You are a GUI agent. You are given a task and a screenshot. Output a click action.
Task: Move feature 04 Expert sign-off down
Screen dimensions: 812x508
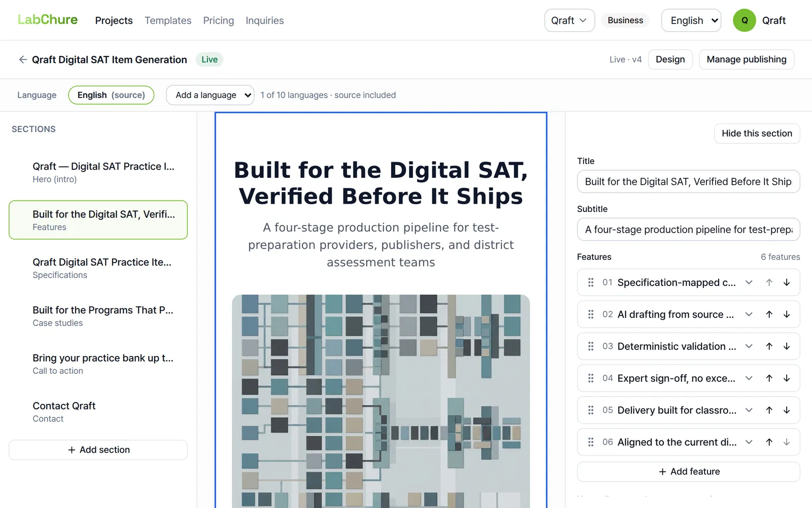(787, 378)
